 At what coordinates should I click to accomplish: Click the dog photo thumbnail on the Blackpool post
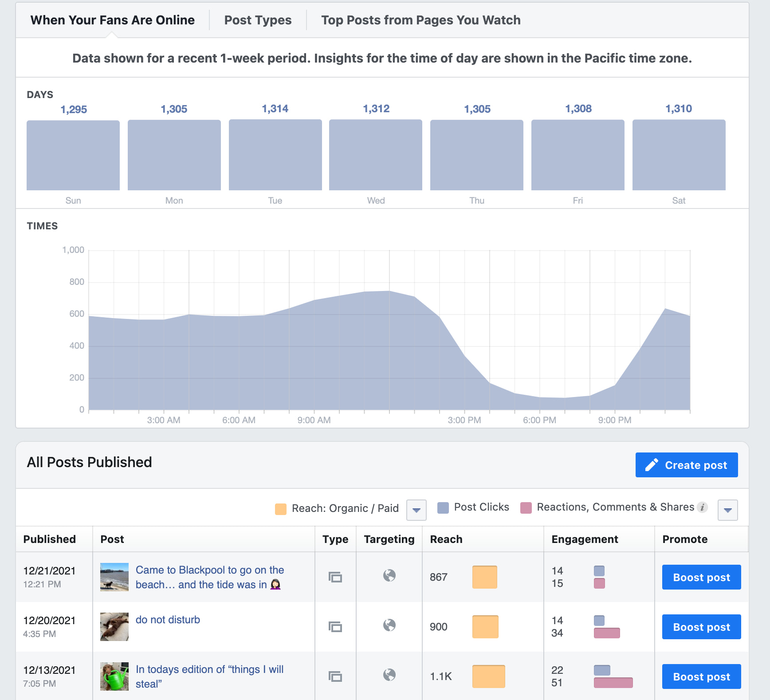coord(114,577)
